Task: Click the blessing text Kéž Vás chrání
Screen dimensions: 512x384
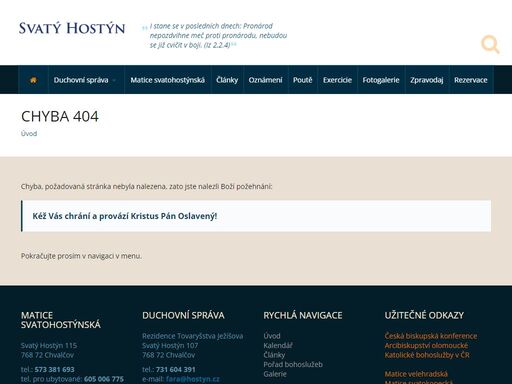Action: [125, 216]
